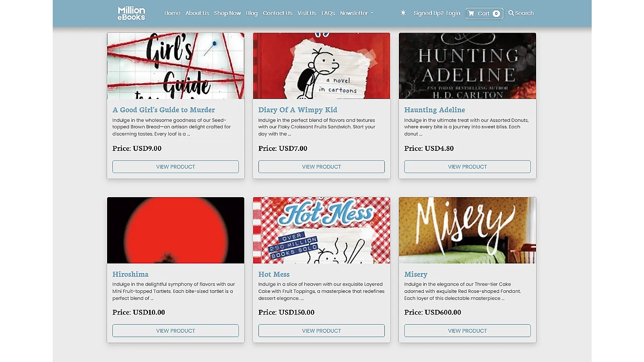Image resolution: width=644 pixels, height=362 pixels.
Task: Open the Misery cover image
Action: pyautogui.click(x=467, y=230)
